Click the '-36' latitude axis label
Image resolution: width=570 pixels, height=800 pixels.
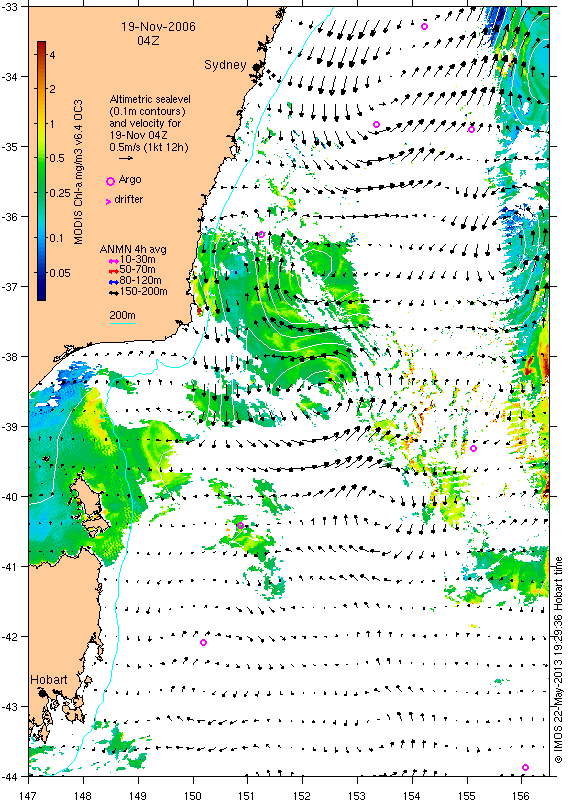coord(10,217)
